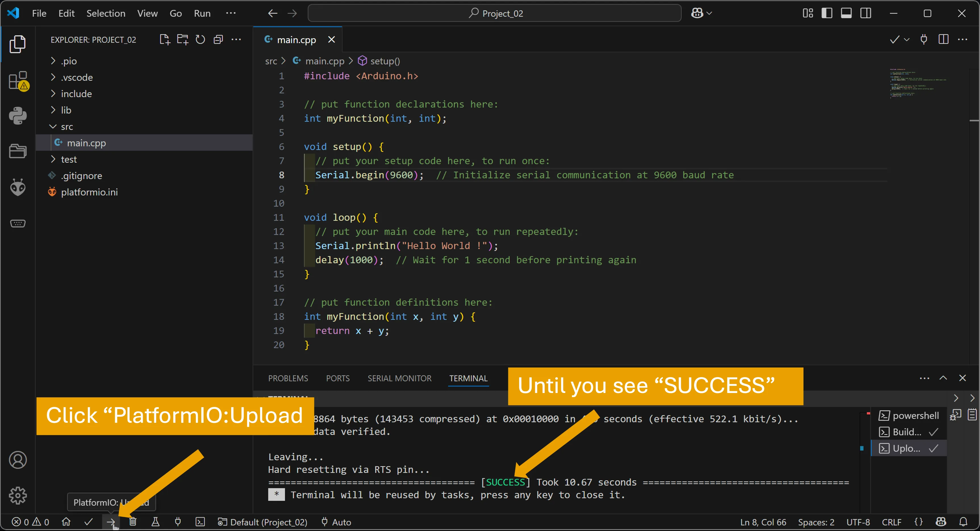Close the main.cpp editor tab

tap(331, 39)
